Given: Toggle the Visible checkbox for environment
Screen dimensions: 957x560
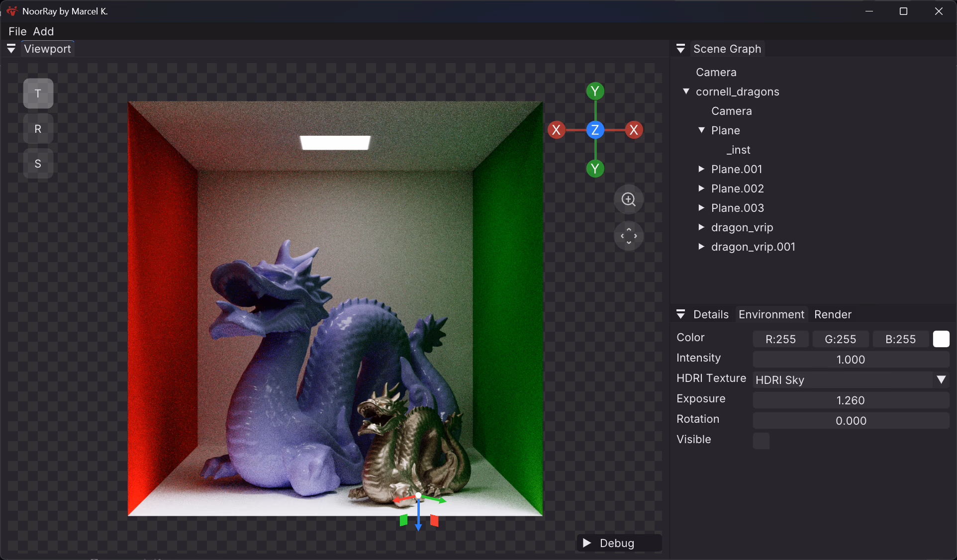Looking at the screenshot, I should point(761,441).
